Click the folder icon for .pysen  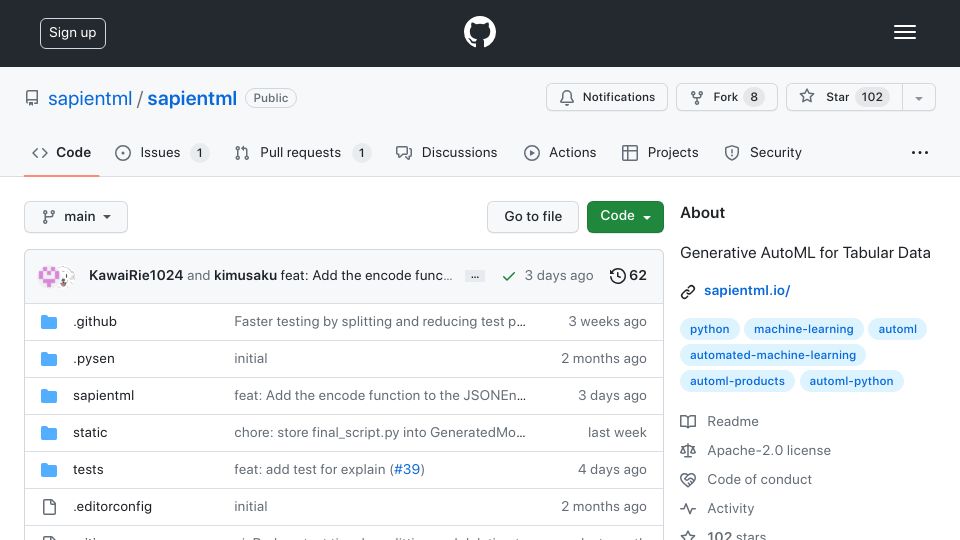point(49,359)
